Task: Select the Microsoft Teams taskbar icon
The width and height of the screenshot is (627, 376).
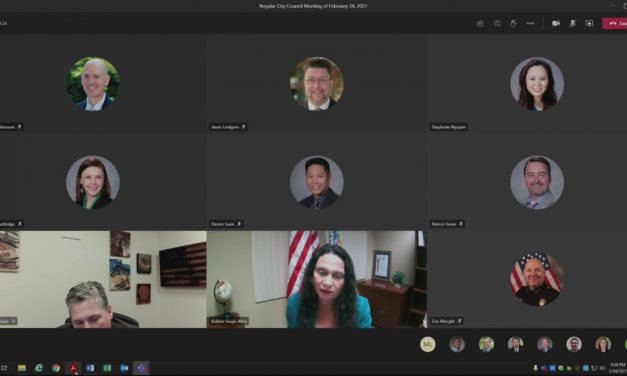Action: tap(141, 368)
